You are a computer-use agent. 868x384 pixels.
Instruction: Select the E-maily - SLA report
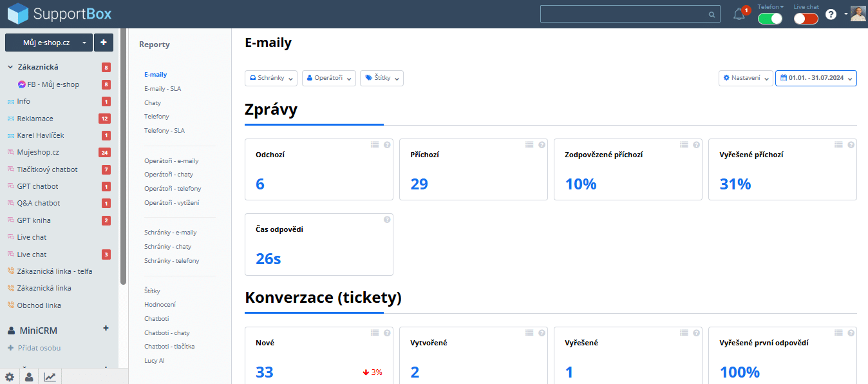point(162,89)
